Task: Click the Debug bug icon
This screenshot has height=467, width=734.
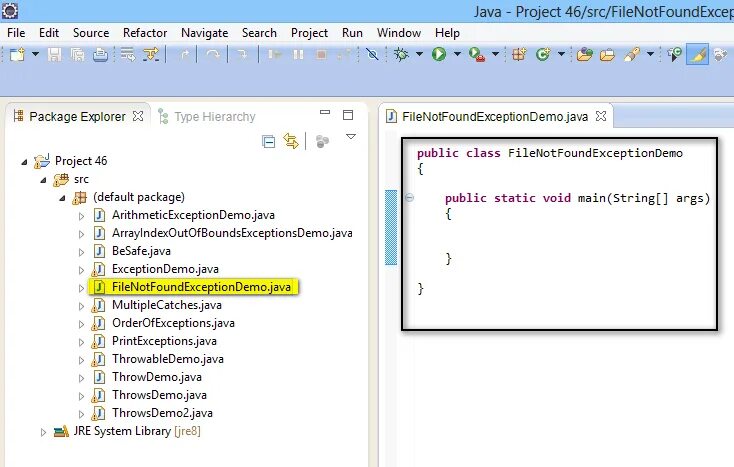Action: [x=401, y=54]
